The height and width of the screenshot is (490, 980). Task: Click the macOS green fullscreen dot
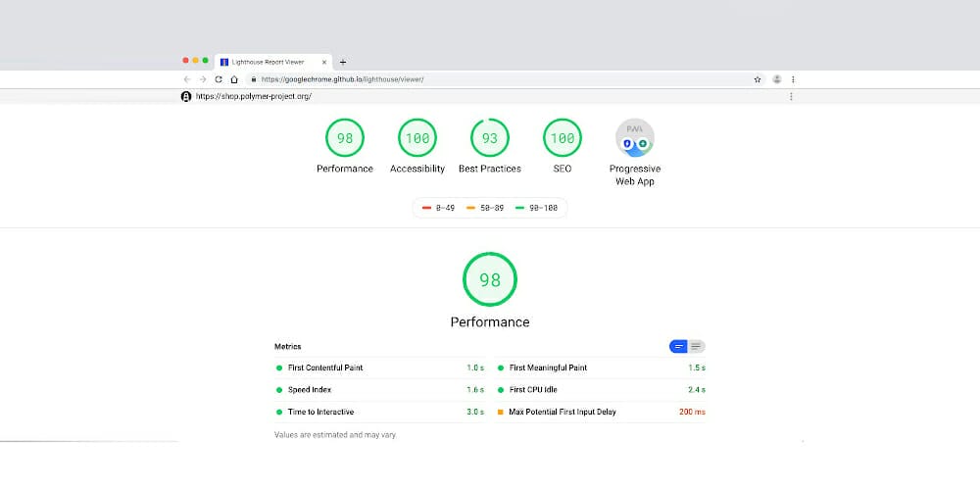point(205,60)
